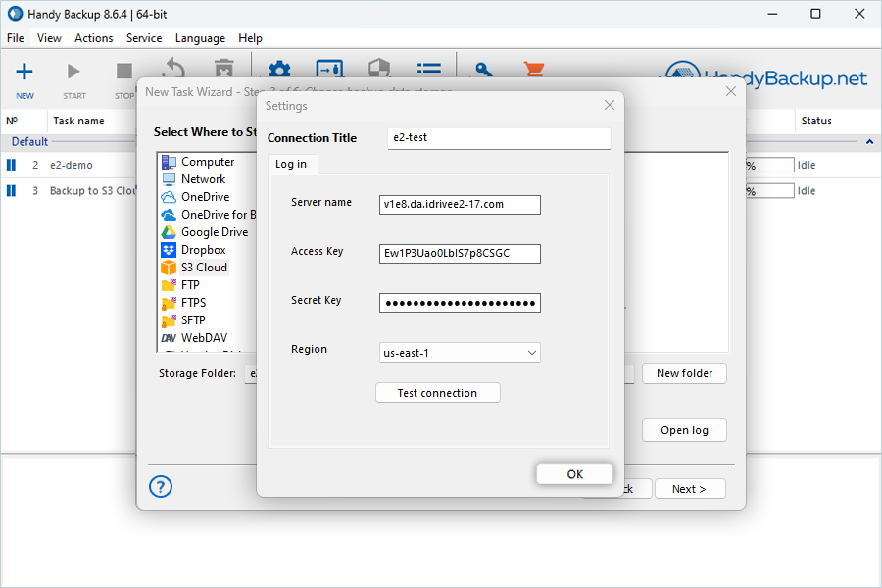Click the USB recovery drive toolbar icon
Viewport: 882px width, 588px height.
tap(329, 68)
